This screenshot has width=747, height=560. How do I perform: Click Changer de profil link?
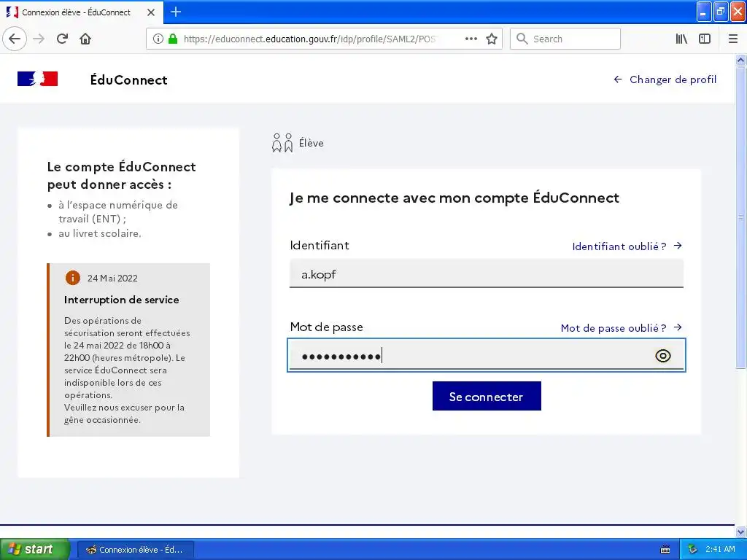665,79
